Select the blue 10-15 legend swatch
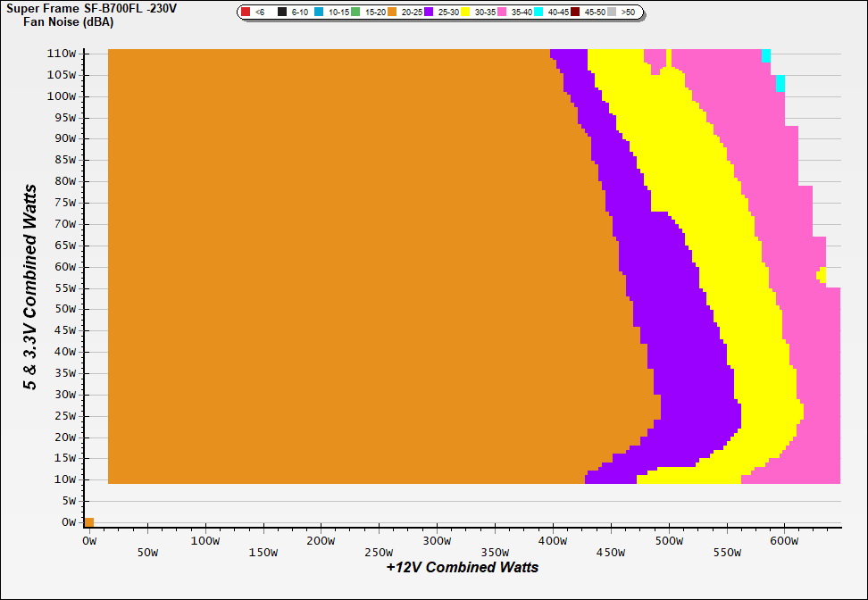 (319, 12)
